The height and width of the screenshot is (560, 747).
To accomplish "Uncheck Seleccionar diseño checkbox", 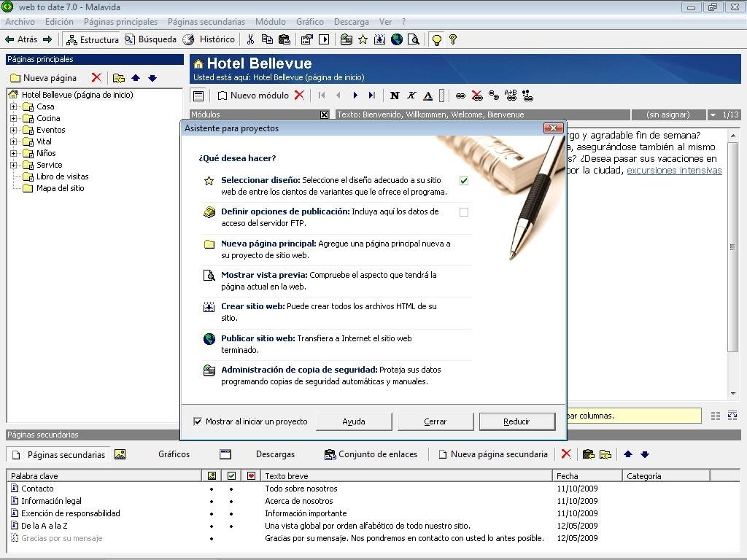I will pos(463,181).
